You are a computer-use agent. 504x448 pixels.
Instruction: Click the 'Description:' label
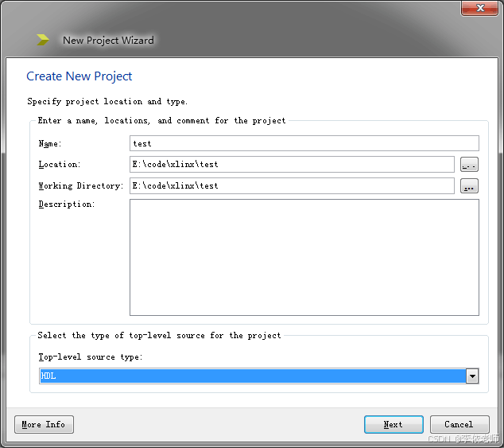coord(67,204)
